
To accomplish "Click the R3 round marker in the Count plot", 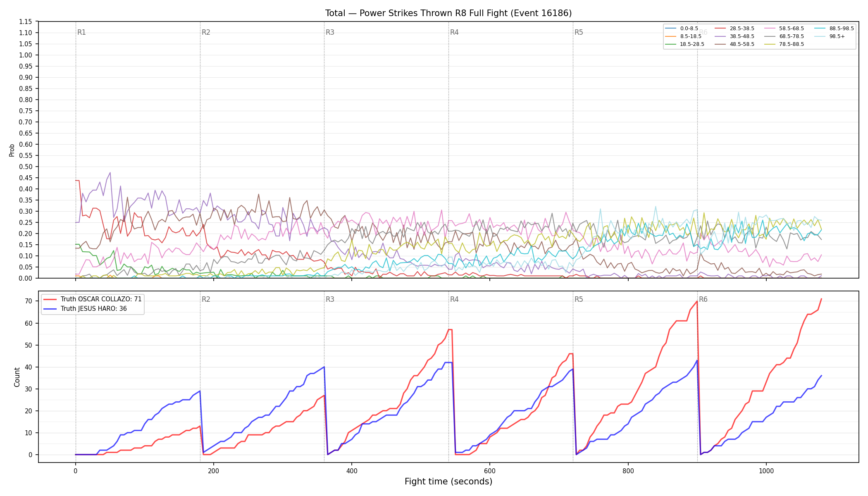I will pyautogui.click(x=330, y=299).
